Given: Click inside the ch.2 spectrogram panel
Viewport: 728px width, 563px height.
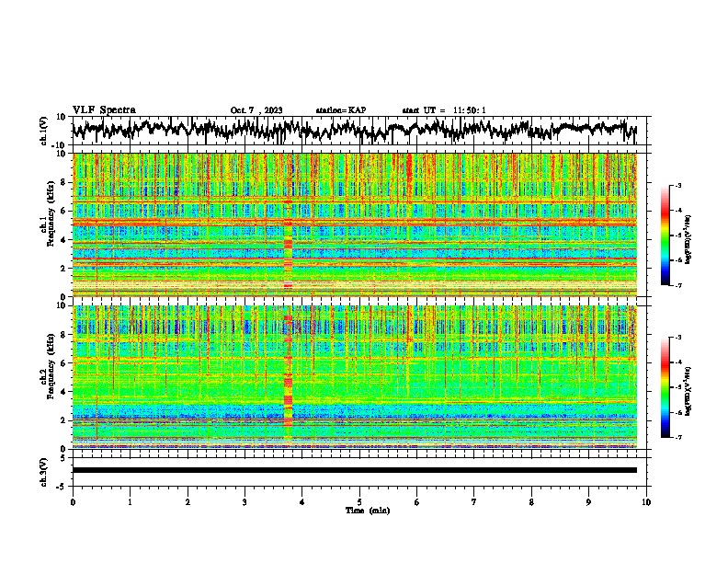Looking at the screenshot, I should point(355,377).
